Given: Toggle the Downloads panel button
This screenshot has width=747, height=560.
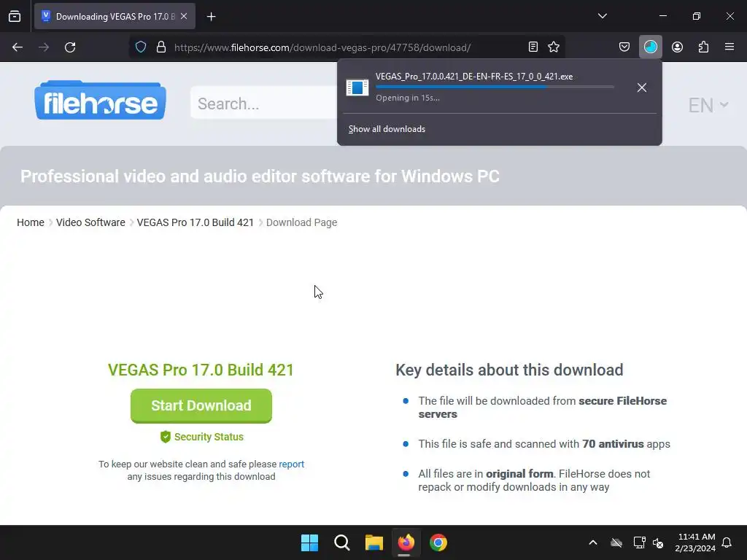Looking at the screenshot, I should [x=650, y=47].
